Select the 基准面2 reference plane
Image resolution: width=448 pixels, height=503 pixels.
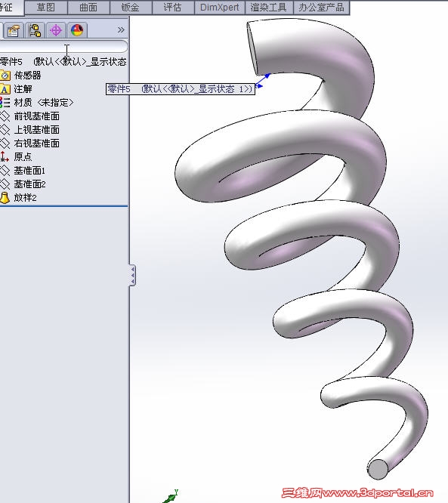(29, 184)
